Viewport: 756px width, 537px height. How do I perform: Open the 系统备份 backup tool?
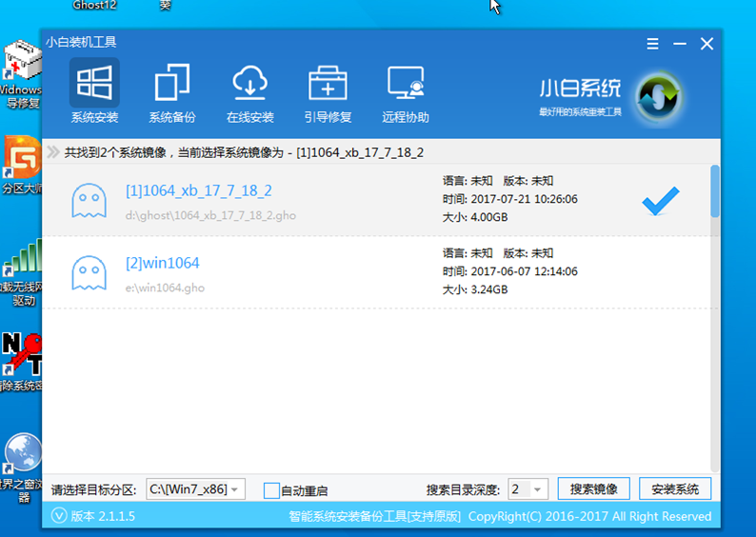coord(172,83)
